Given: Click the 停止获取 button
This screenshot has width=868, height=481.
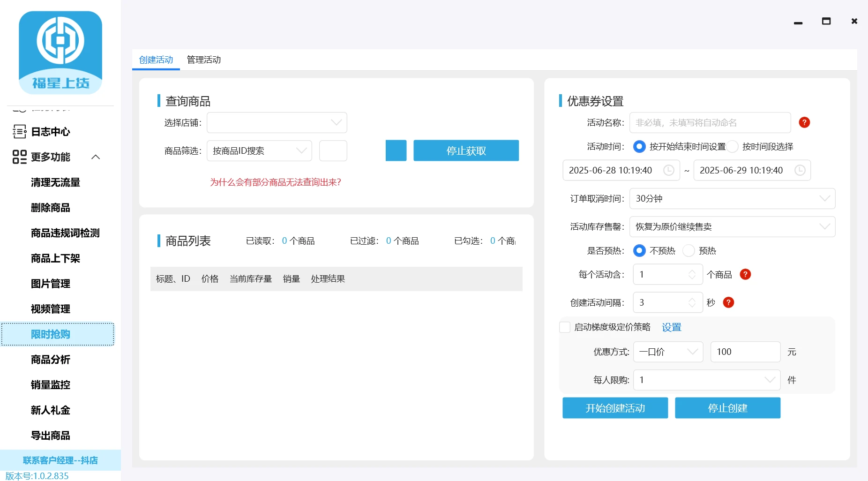Looking at the screenshot, I should pos(466,150).
